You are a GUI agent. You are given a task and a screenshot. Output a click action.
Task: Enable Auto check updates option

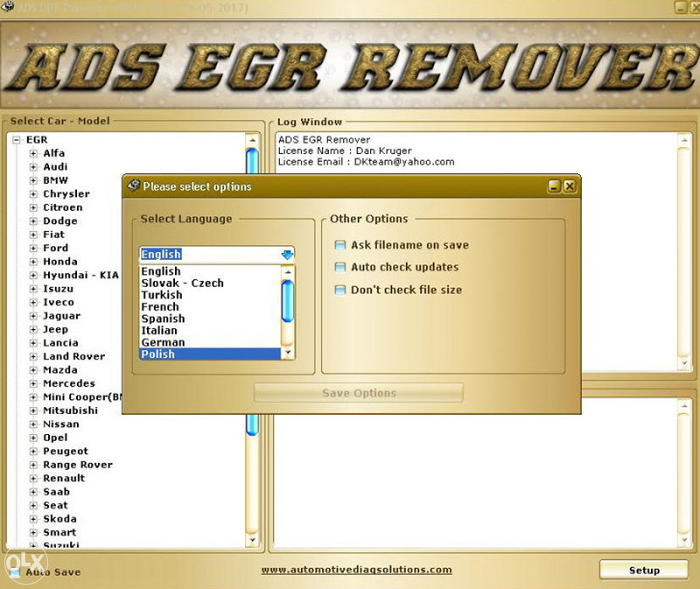click(x=340, y=267)
